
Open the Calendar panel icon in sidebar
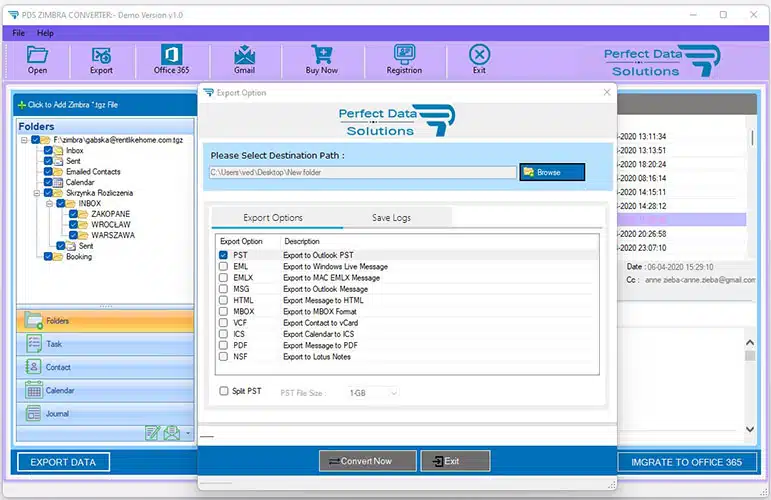(x=33, y=390)
